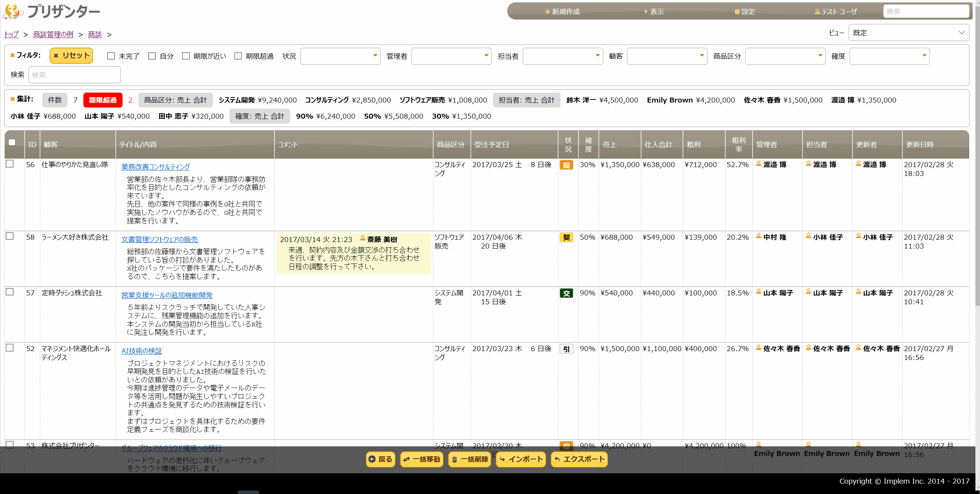The image size is (980, 494).
Task: Open the テスト ユーザ menu
Action: coord(835,12)
